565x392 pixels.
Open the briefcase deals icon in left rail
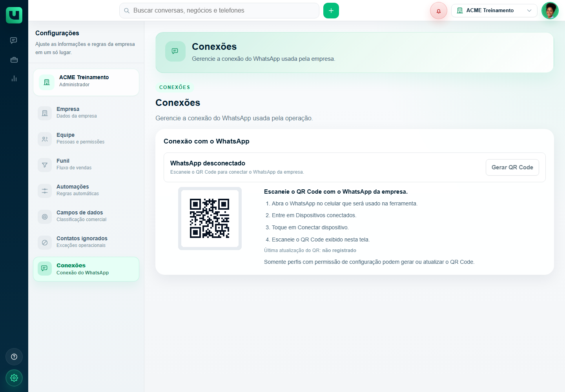14,60
